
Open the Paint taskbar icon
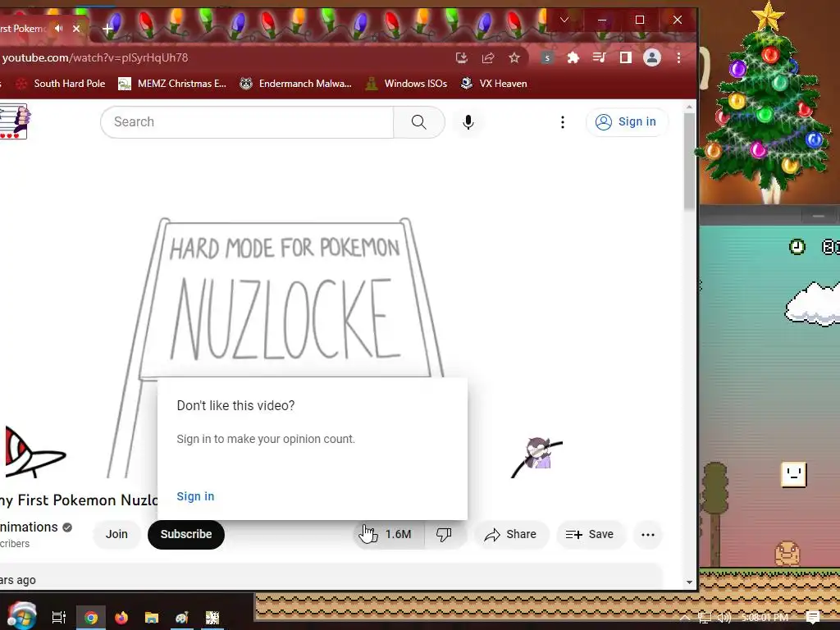point(181,618)
